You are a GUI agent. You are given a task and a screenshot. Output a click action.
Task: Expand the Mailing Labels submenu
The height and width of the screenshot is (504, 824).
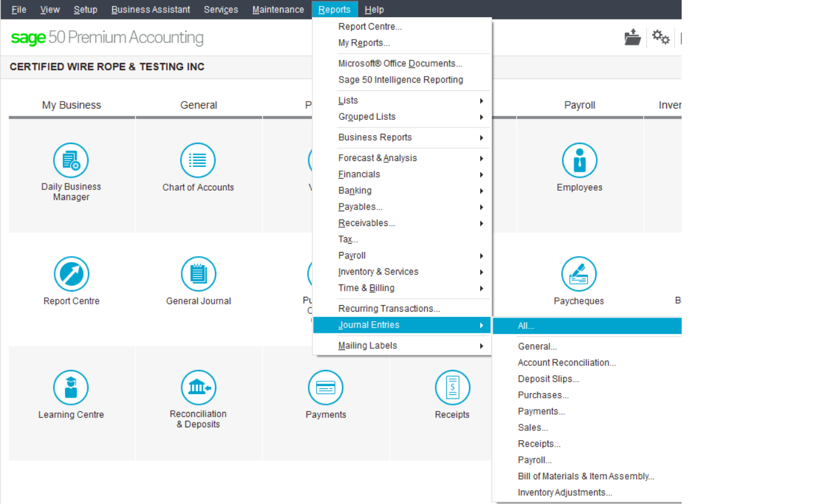tap(402, 346)
